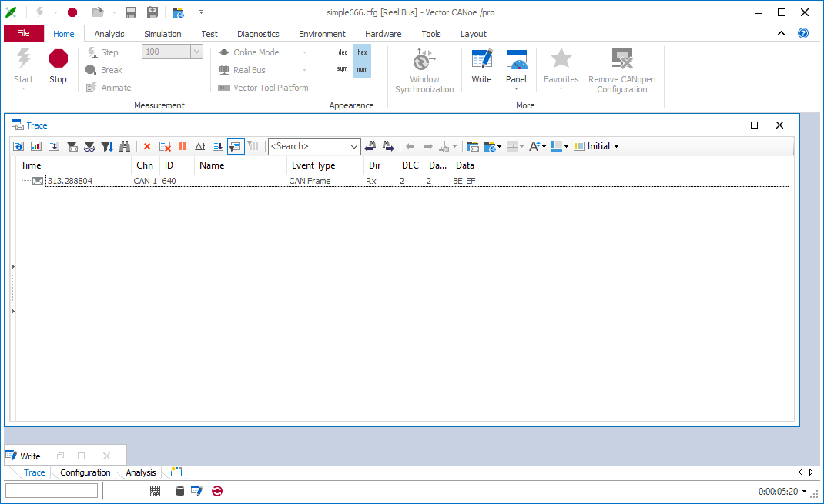The width and height of the screenshot is (824, 504).
Task: Click the red File button
Action: point(23,33)
